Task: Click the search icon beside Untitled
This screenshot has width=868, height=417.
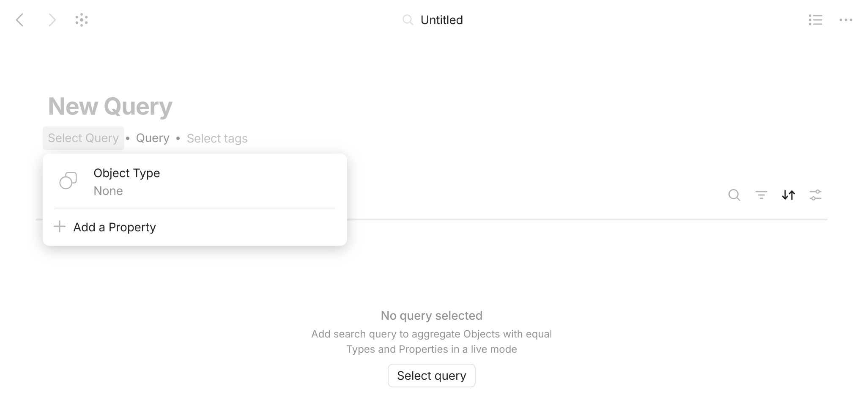Action: coord(408,20)
